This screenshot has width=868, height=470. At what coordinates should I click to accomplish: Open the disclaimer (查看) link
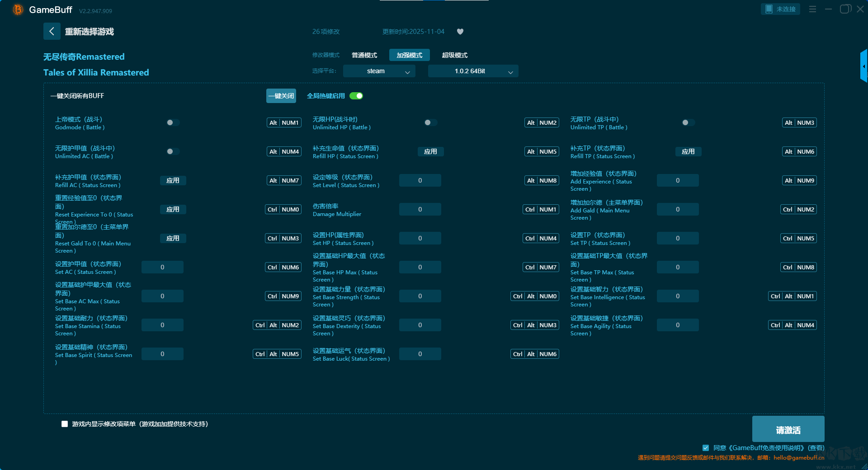816,448
